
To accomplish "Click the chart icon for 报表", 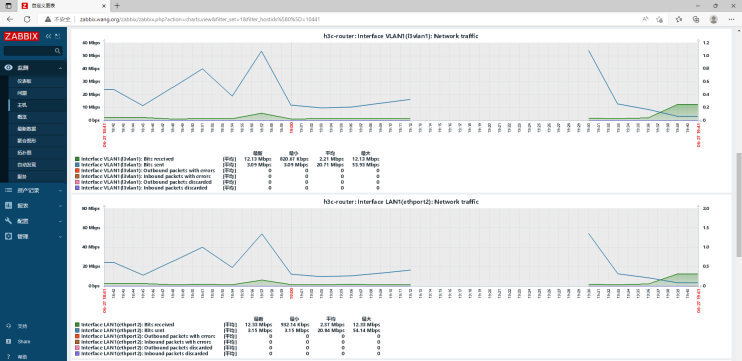I will pyautogui.click(x=8, y=205).
